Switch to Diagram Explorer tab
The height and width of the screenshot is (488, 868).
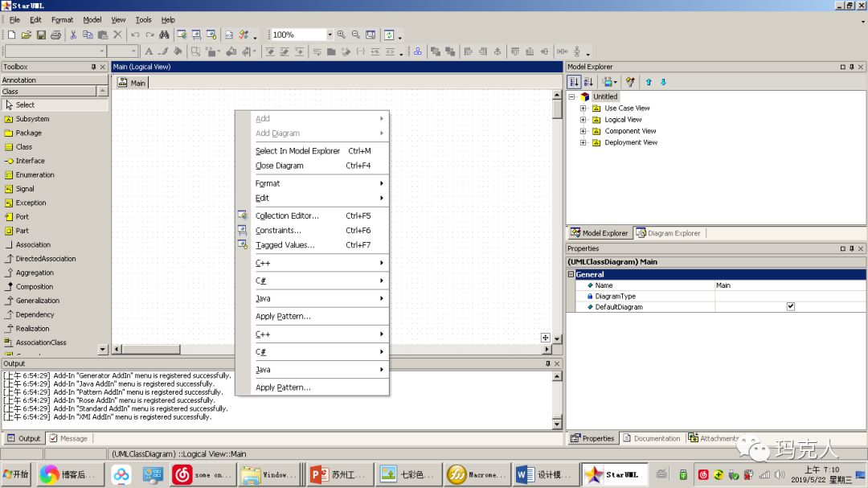668,233
